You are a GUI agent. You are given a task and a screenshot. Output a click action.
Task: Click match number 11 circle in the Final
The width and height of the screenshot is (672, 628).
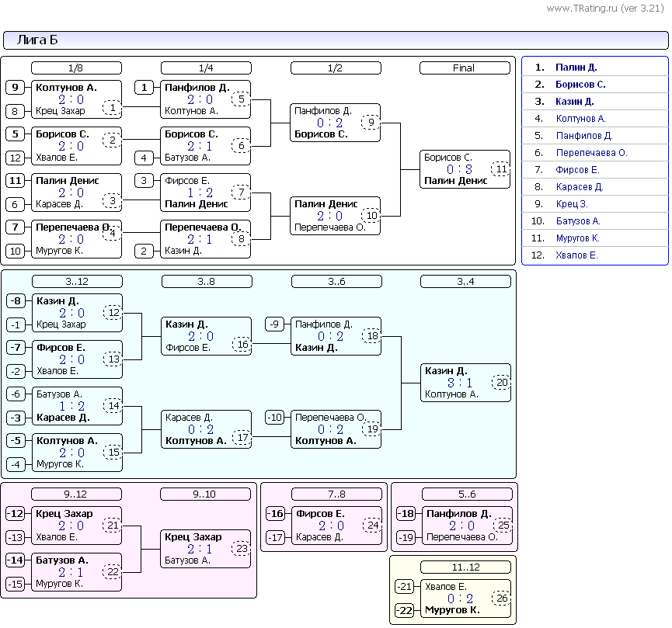[x=501, y=169]
